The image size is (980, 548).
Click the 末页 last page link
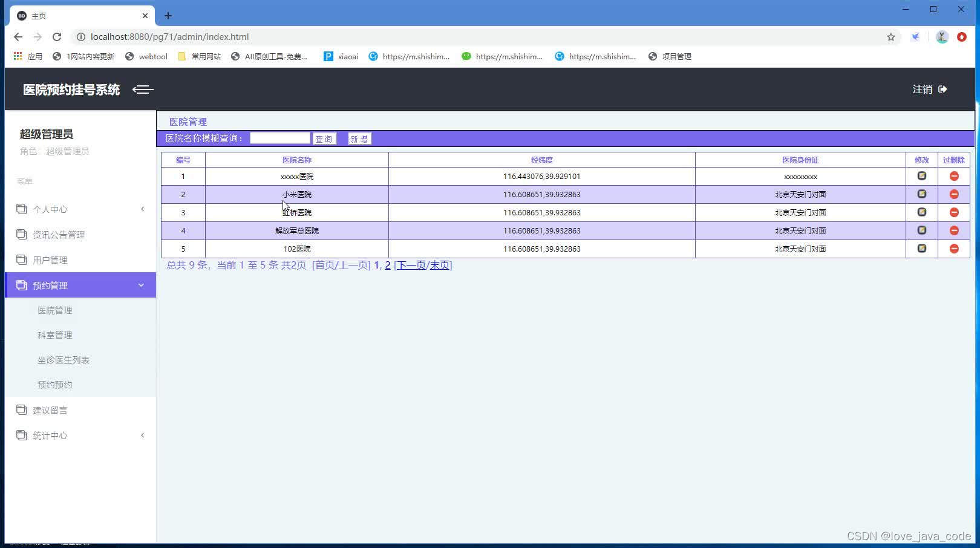point(439,265)
